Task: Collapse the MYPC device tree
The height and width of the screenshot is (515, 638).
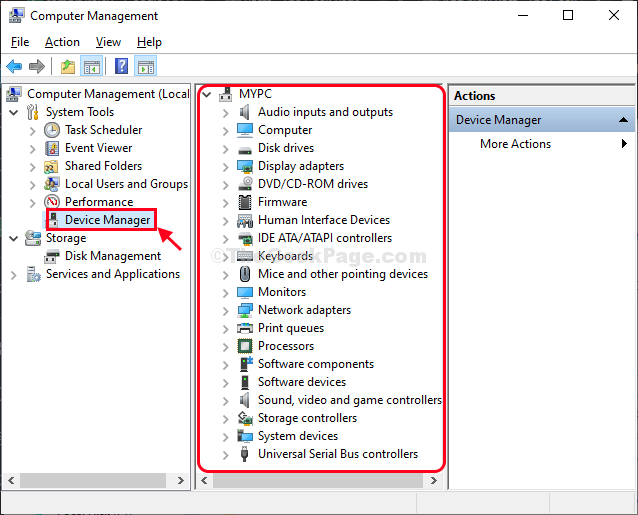Action: 207,95
